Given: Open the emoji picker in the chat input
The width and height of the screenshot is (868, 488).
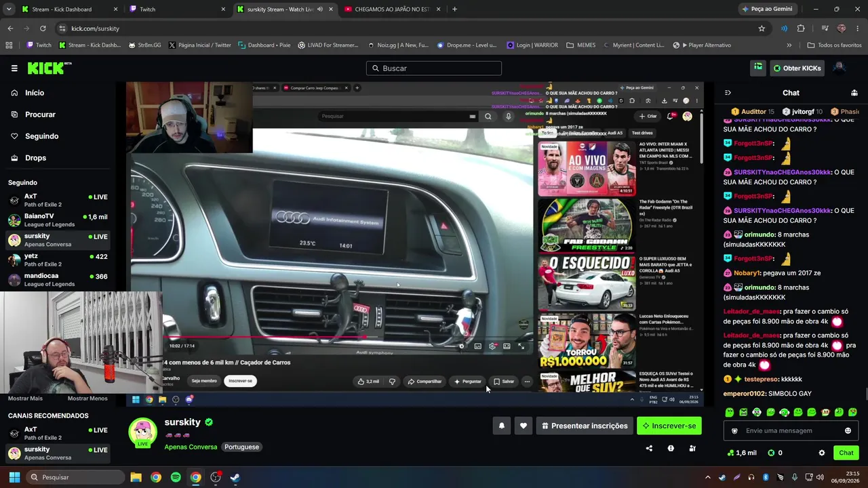Looking at the screenshot, I should pyautogui.click(x=848, y=430).
